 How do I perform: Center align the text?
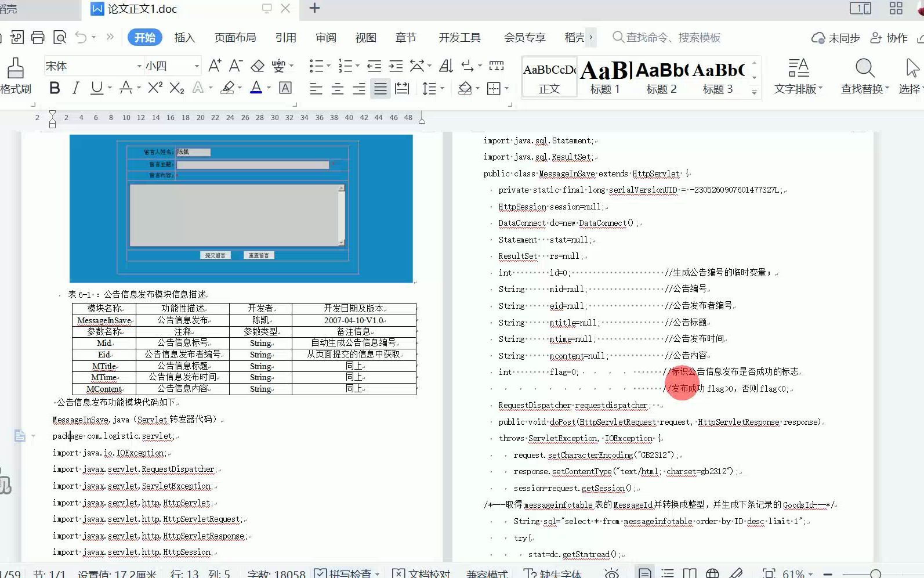click(338, 89)
